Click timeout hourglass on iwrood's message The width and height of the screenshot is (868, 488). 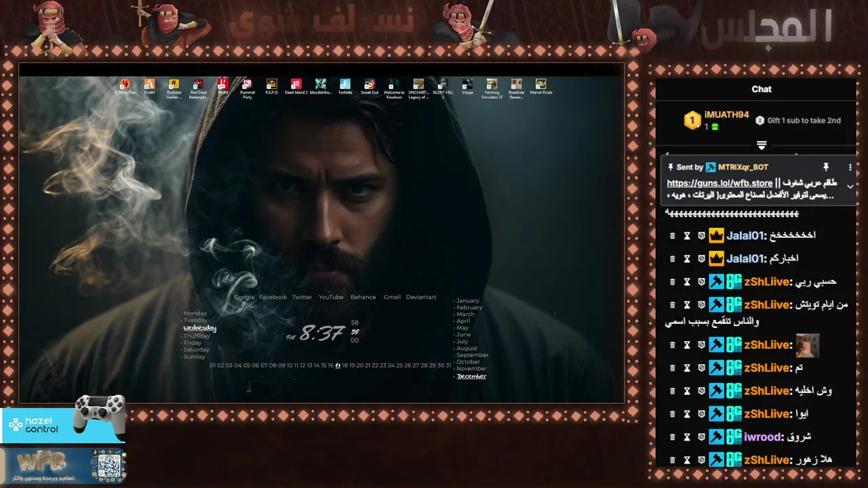(687, 437)
